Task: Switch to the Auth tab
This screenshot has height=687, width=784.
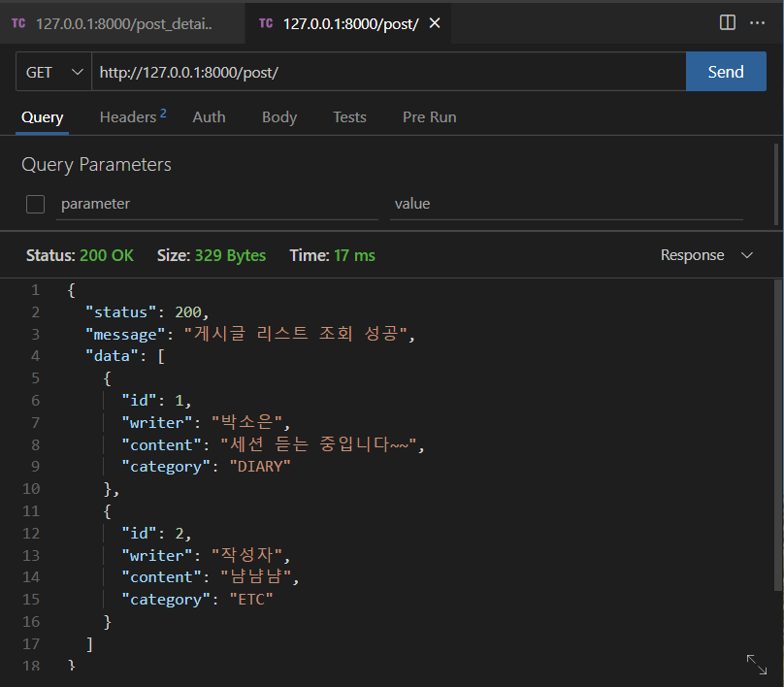Action: 209,117
